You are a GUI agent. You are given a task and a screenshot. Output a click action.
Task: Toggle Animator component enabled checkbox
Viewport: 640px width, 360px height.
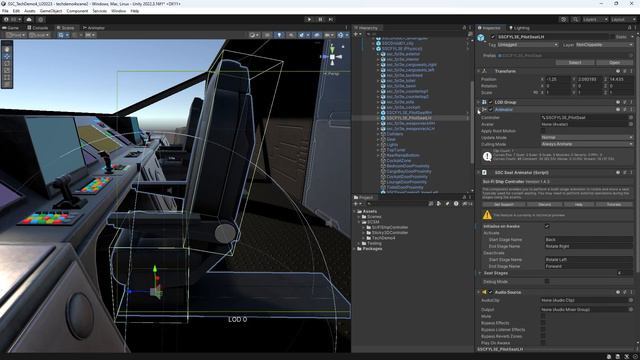(x=491, y=110)
